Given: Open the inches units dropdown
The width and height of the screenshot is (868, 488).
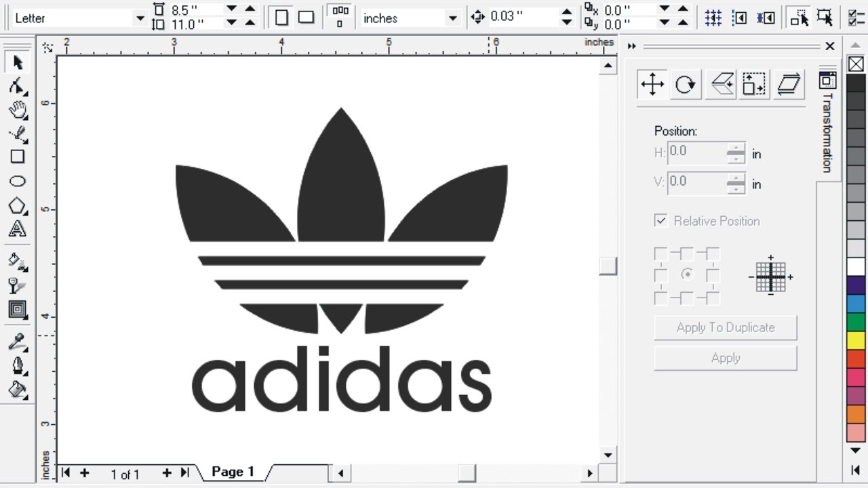Looking at the screenshot, I should coord(452,18).
